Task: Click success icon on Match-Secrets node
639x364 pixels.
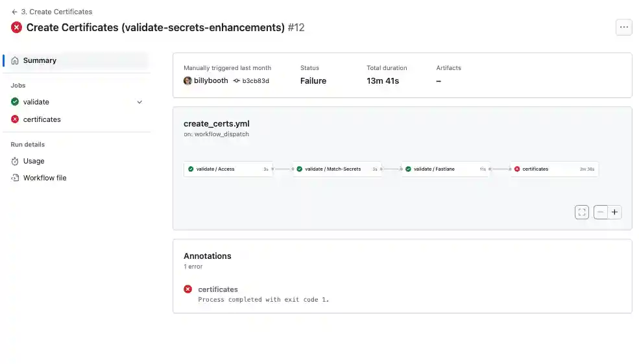Action: click(x=300, y=169)
